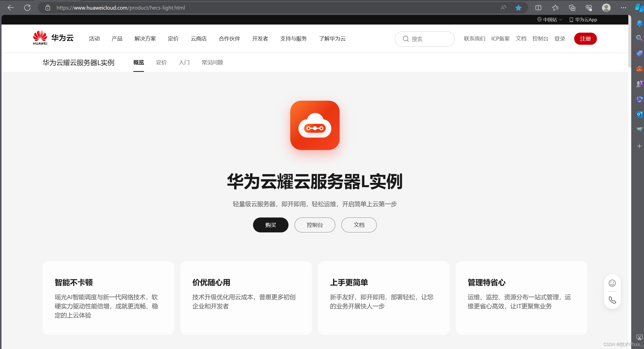The height and width of the screenshot is (349, 644).
Task: Open the 华为云App link
Action: pyautogui.click(x=583, y=19)
